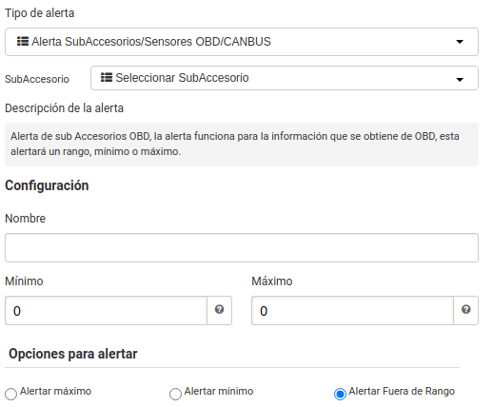Select the Alertar Fuera de Rango radio
This screenshot has width=493, height=407.
point(340,394)
